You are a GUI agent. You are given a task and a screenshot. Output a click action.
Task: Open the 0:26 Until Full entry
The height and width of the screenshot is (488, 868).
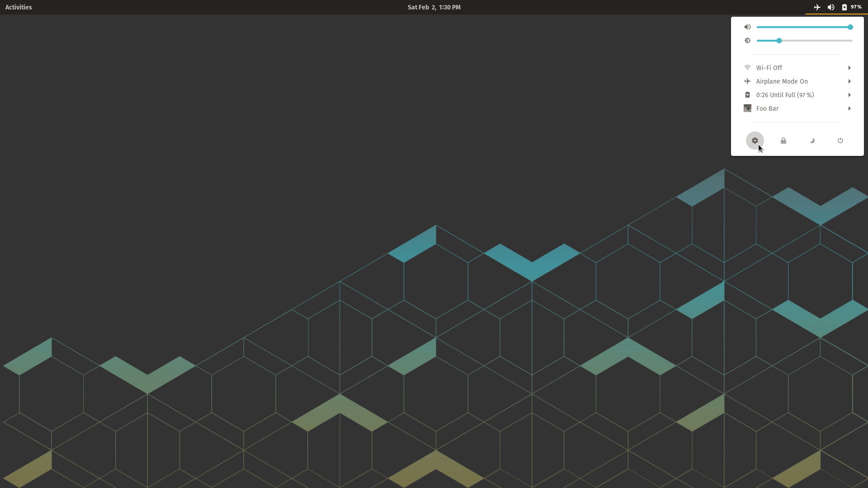pyautogui.click(x=785, y=95)
